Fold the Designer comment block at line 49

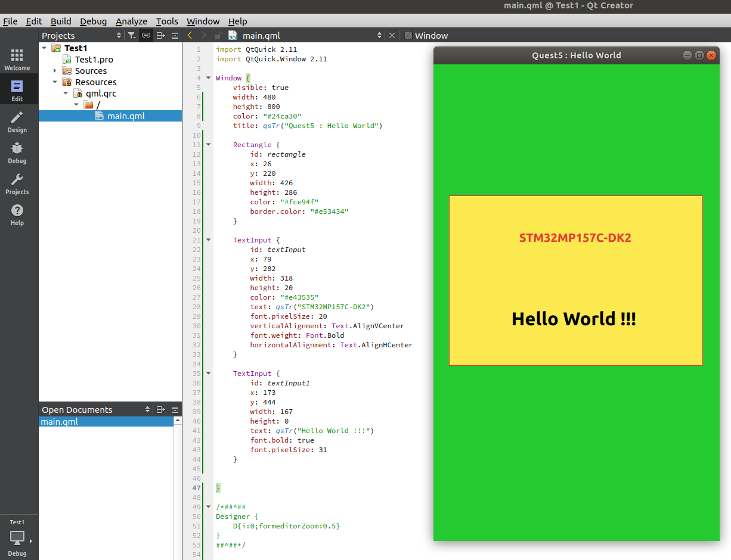[208, 506]
